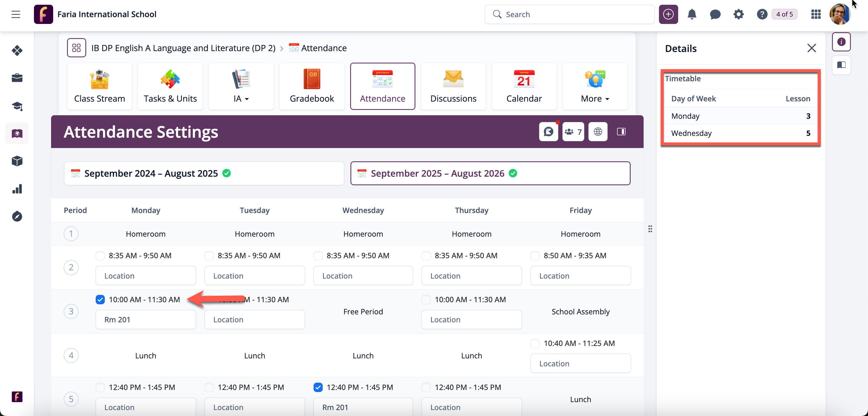Click the chat icon with red dot
Viewport: 868px width, 416px height.
tap(548, 131)
